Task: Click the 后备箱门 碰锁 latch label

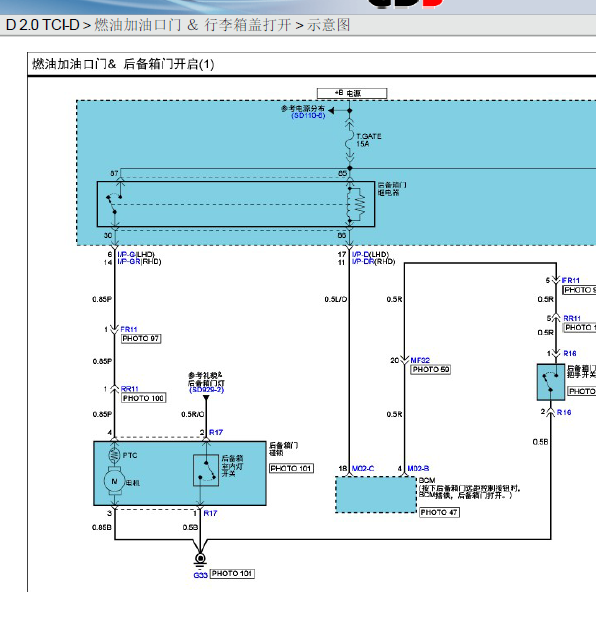Action: point(283,449)
